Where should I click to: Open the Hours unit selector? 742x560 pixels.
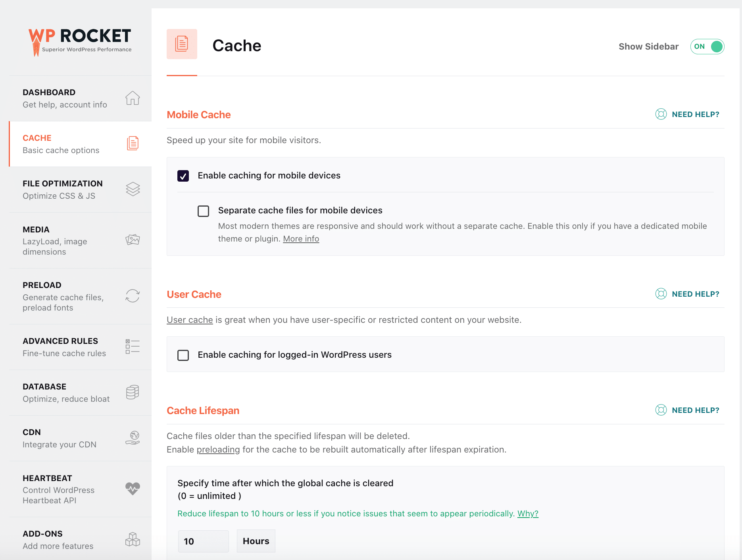[256, 541]
